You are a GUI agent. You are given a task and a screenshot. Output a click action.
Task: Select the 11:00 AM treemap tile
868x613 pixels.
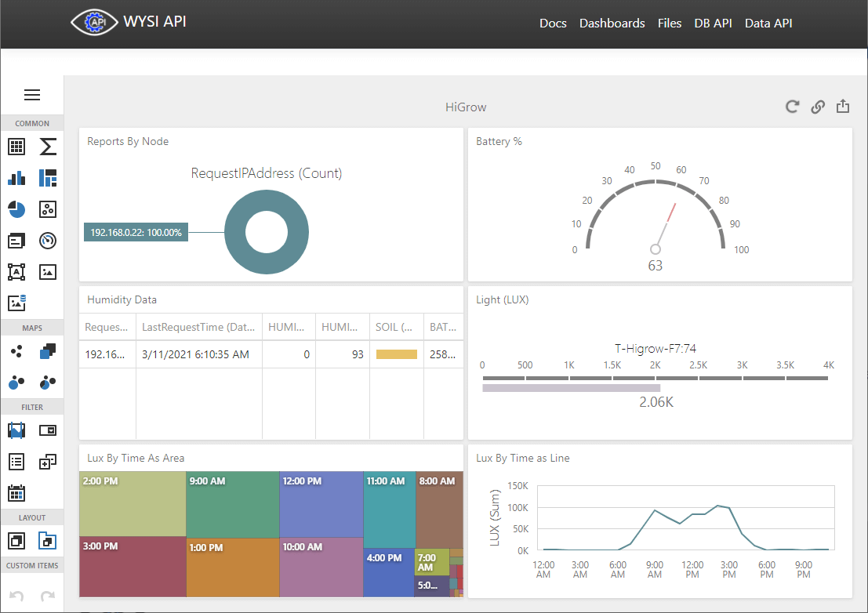coord(389,510)
